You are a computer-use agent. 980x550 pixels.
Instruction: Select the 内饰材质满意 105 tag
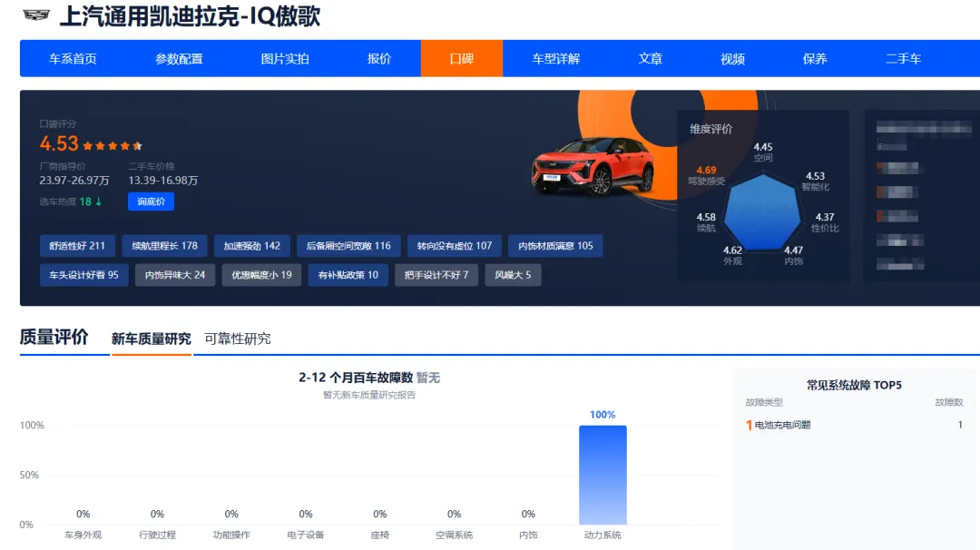tap(555, 246)
